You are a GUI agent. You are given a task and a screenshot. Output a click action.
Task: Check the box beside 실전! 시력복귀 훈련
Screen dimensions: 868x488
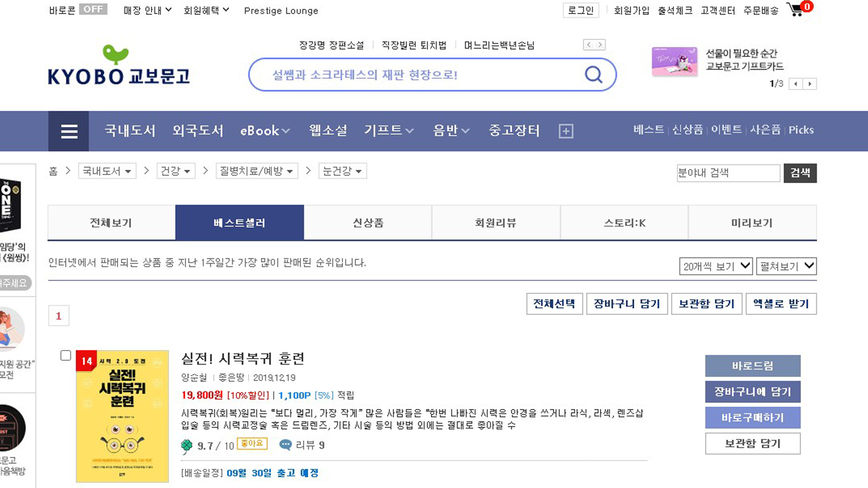66,356
